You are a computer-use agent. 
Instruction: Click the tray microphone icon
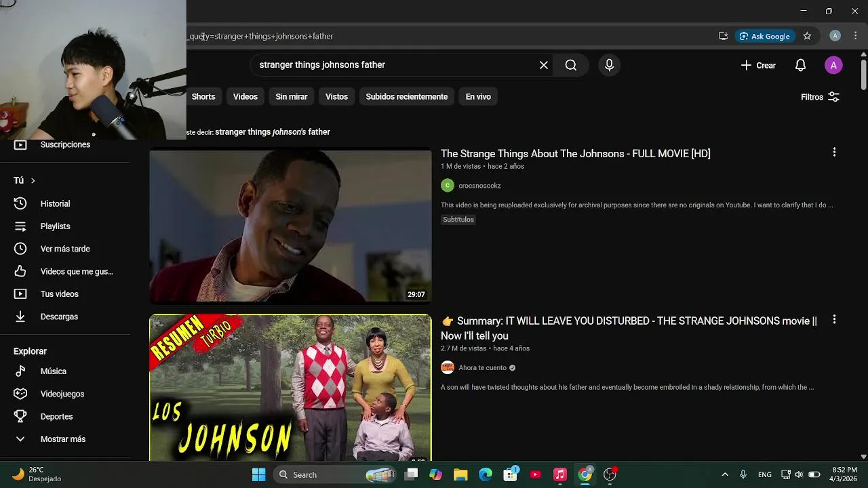pos(743,474)
